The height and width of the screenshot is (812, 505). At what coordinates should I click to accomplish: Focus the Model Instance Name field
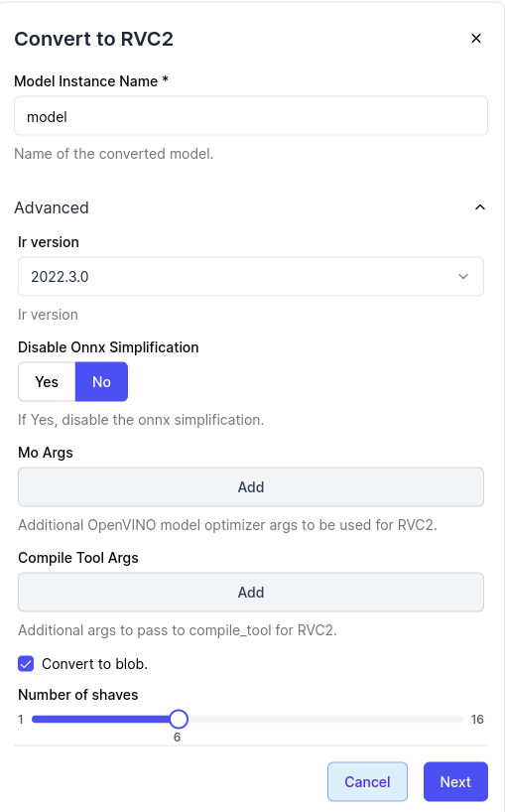point(251,116)
